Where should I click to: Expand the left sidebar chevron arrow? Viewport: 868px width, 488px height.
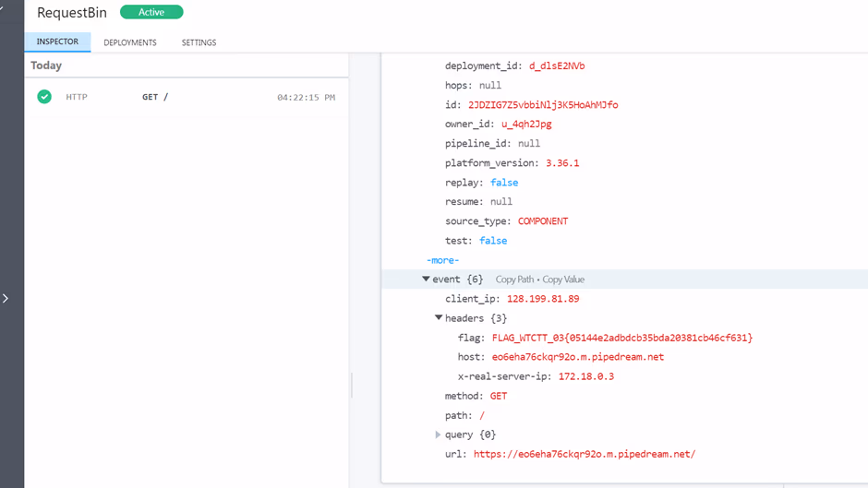tap(6, 298)
